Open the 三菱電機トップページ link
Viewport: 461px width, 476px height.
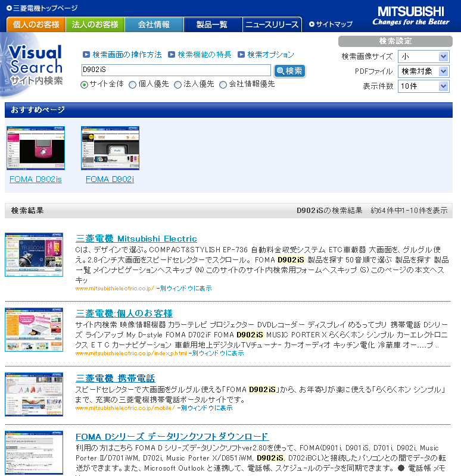click(x=42, y=8)
